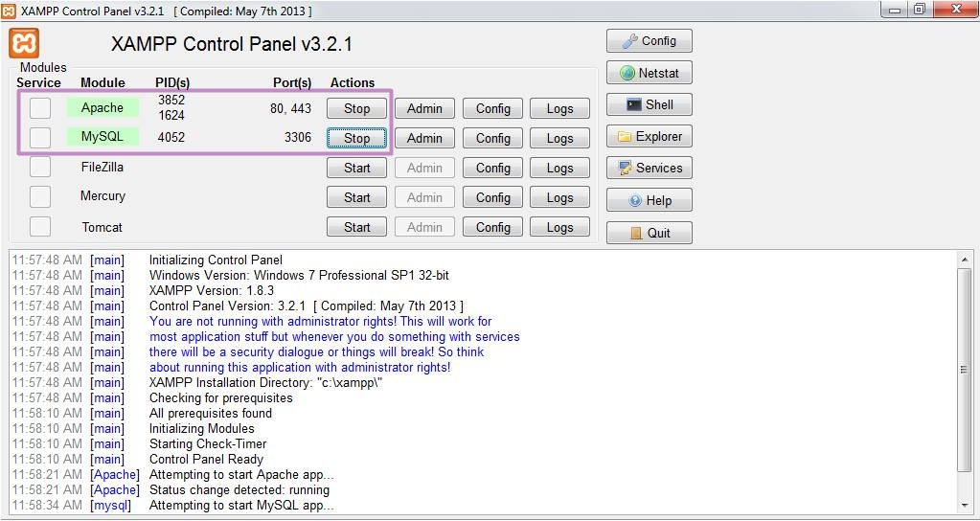This screenshot has height=521, width=980.
Task: Click the green Apache module label
Action: pos(103,108)
